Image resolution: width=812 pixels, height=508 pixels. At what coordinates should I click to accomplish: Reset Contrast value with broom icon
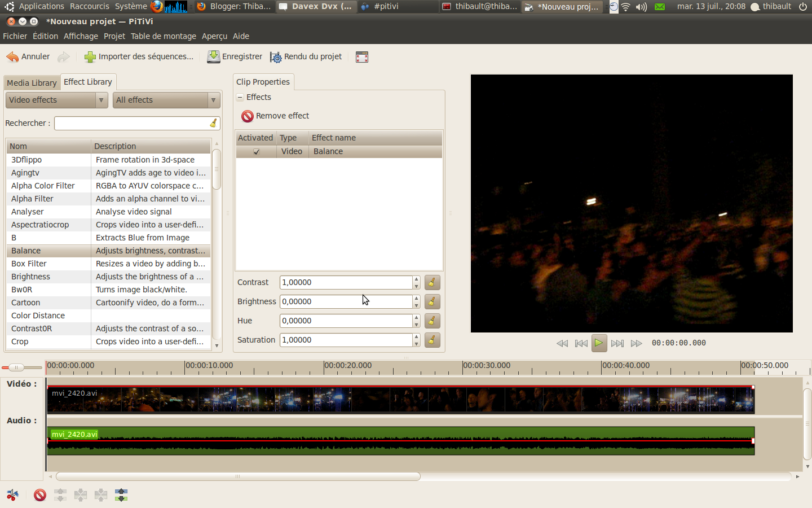[432, 282]
